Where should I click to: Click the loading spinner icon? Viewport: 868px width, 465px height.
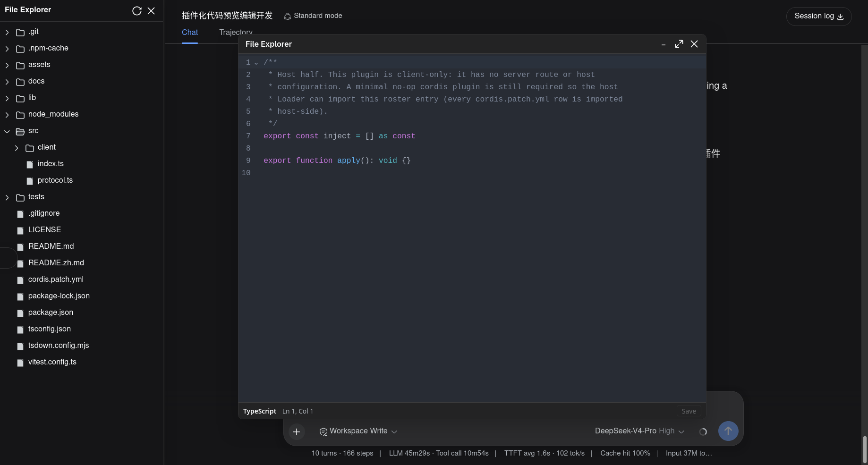coord(703,431)
